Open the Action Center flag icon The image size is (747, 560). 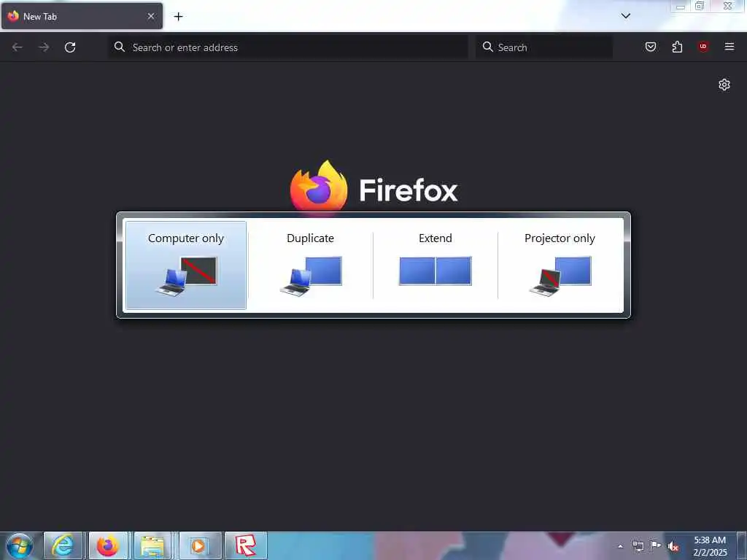tap(656, 546)
